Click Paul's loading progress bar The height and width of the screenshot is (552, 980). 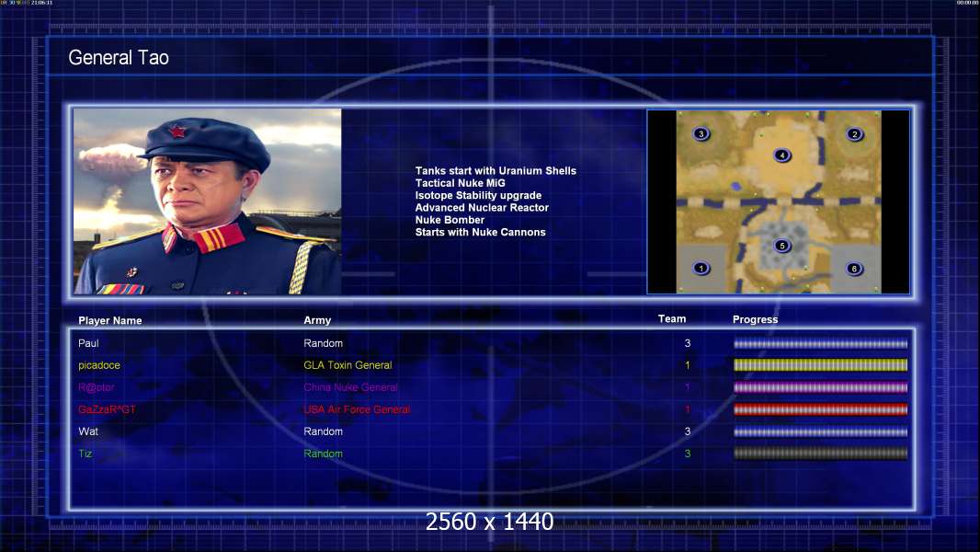coord(821,343)
